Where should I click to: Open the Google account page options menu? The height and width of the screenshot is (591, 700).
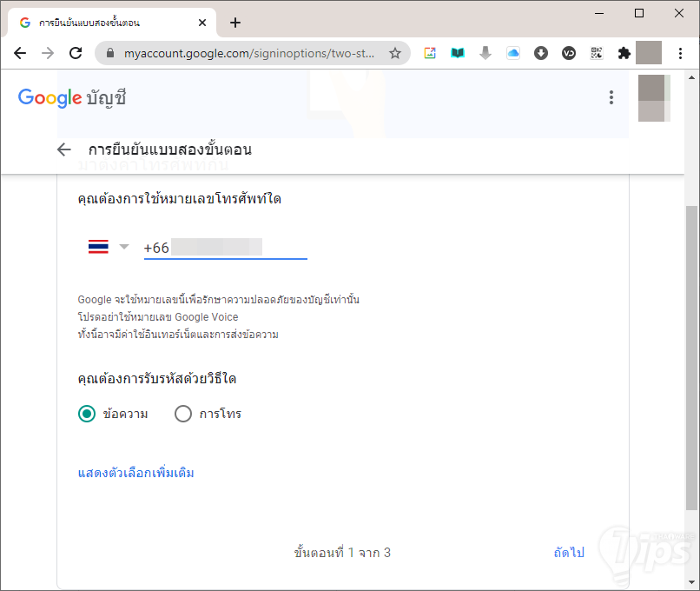click(x=611, y=97)
